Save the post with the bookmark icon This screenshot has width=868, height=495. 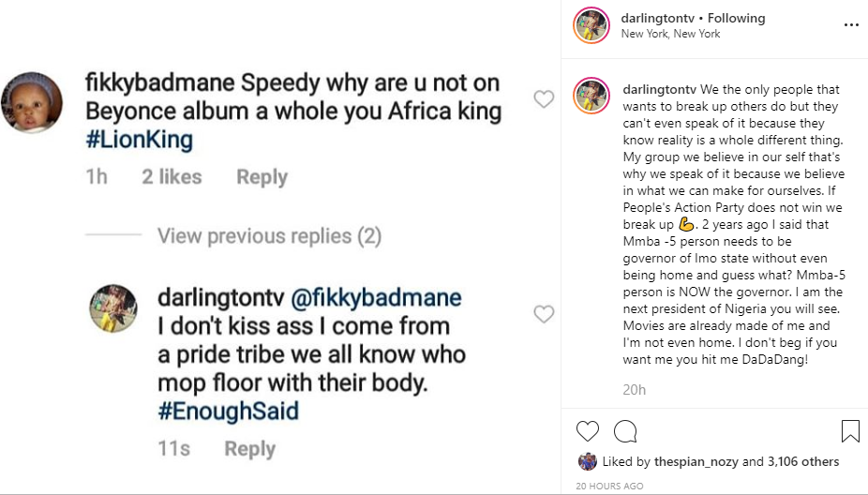click(x=850, y=431)
